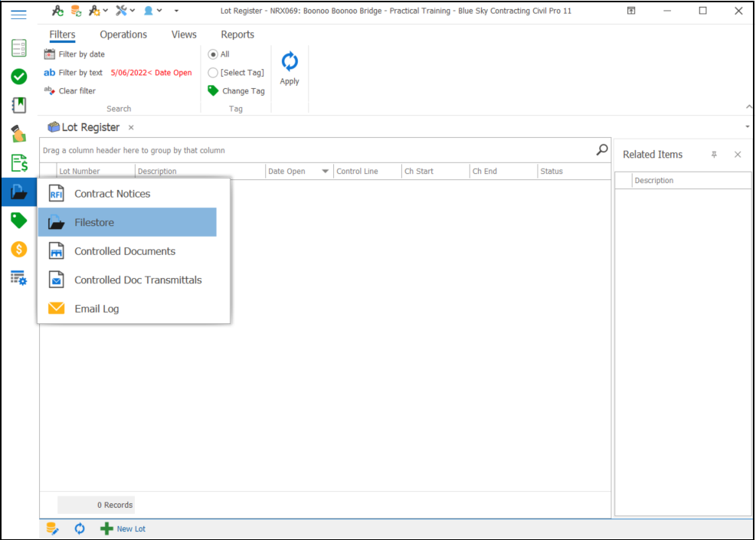
Task: Click the New Lot button
Action: [x=123, y=529]
